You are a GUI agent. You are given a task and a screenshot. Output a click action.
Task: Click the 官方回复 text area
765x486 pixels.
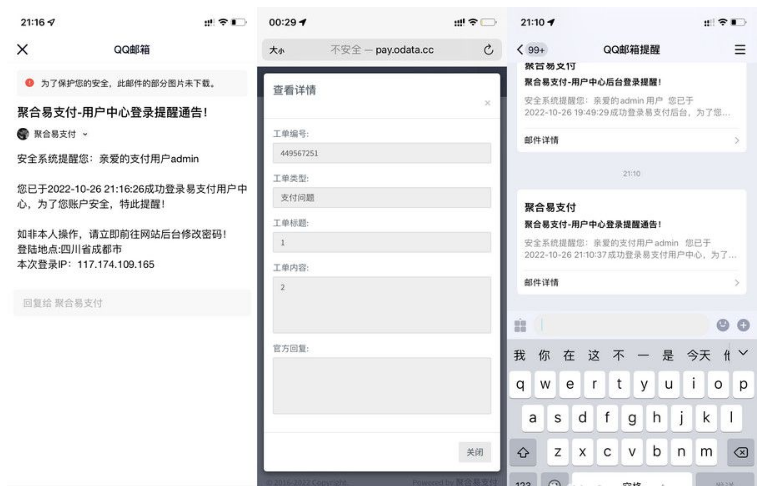coord(382,385)
